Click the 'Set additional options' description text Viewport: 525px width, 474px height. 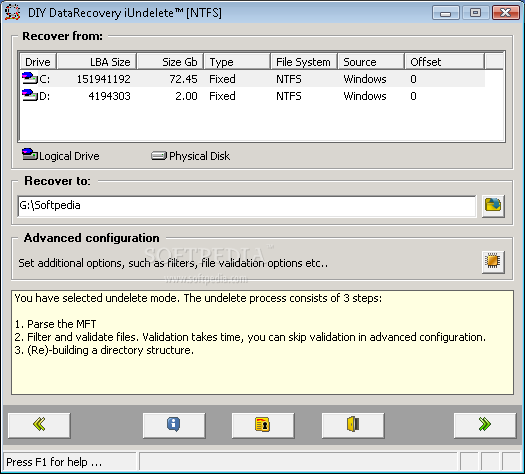[173, 263]
